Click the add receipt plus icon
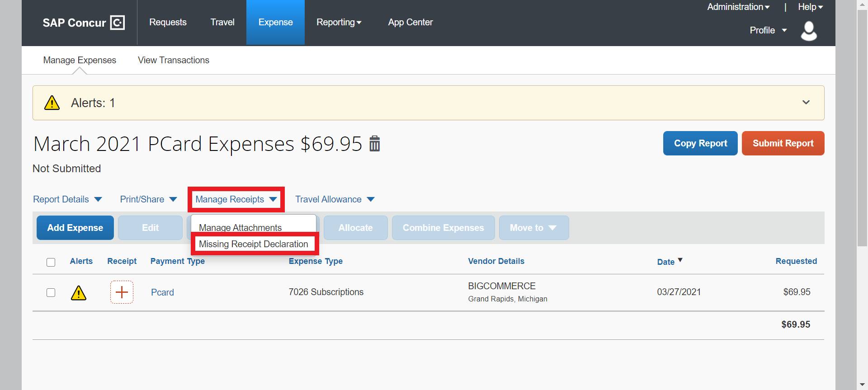The height and width of the screenshot is (390, 868). click(x=122, y=292)
